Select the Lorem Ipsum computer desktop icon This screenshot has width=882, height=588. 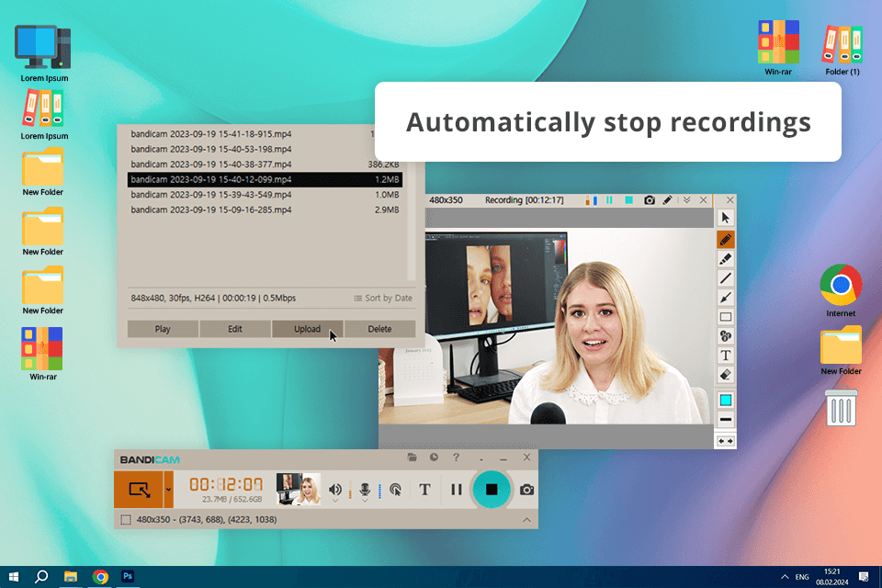tap(44, 53)
